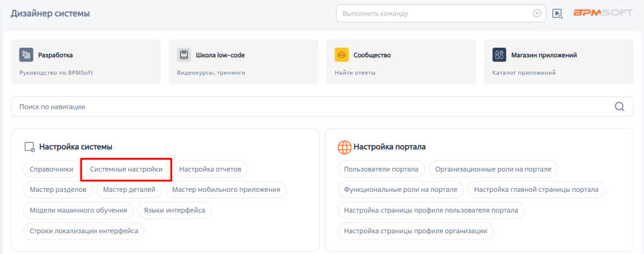The width and height of the screenshot is (644, 254).
Task: Open Настройка страницы профиля пользователя портала
Action: 431,210
